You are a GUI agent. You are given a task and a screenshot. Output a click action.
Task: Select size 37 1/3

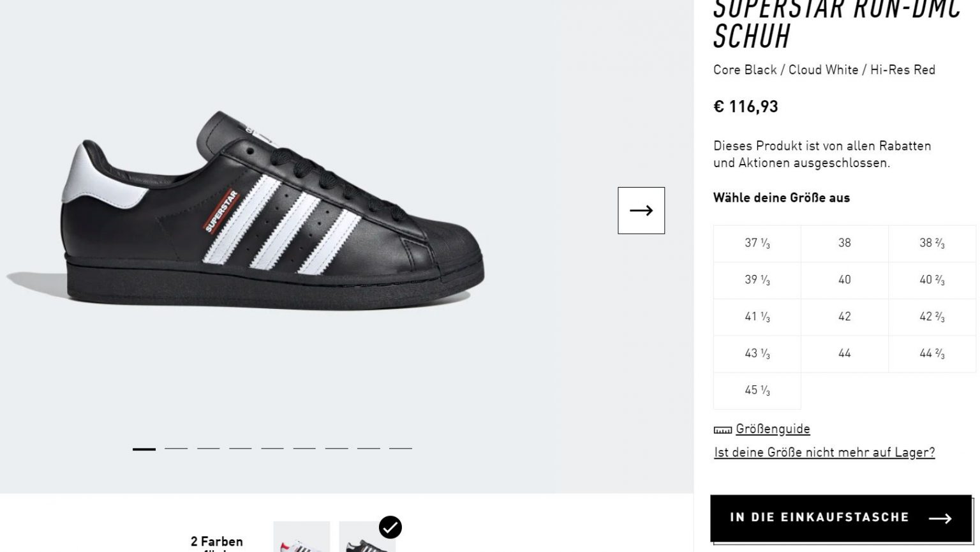(x=757, y=243)
